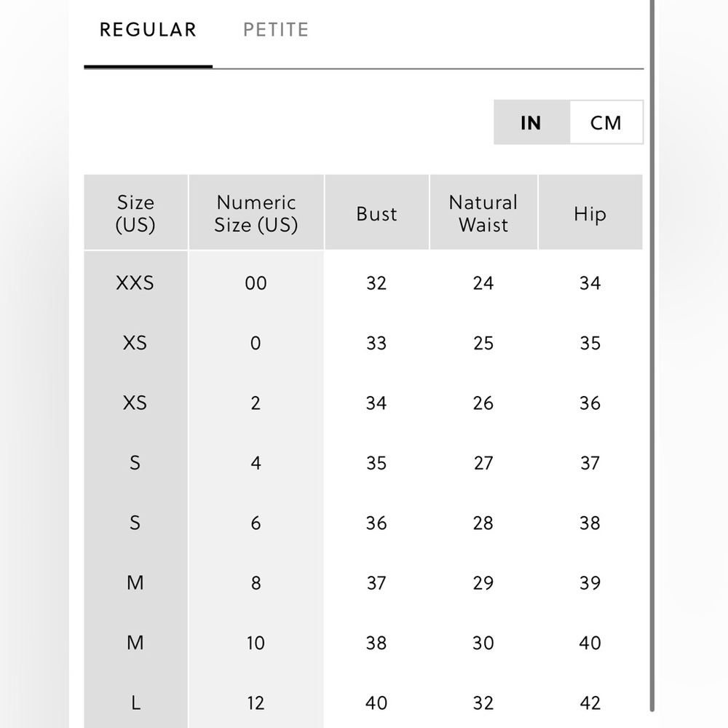Click the Hip column header
This screenshot has height=728, width=728.
point(590,213)
